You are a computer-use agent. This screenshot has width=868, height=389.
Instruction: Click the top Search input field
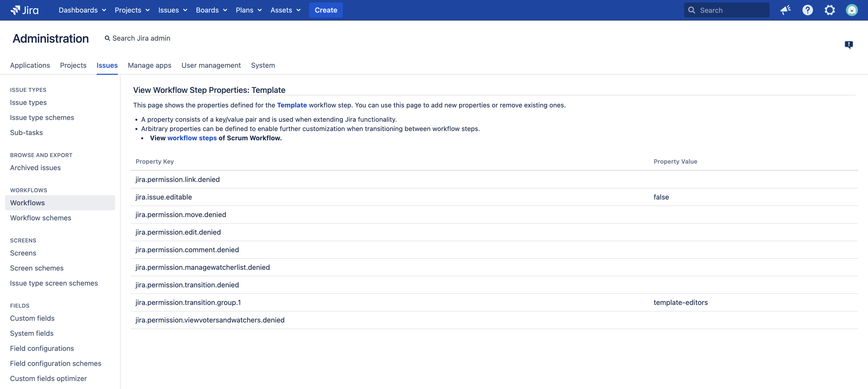(731, 10)
